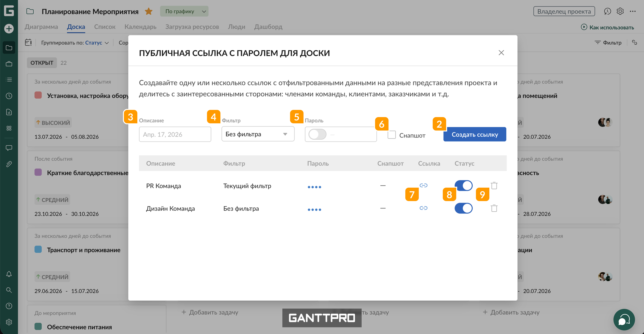Switch to the Доска tab
Image resolution: width=644 pixels, height=334 pixels.
tap(76, 27)
